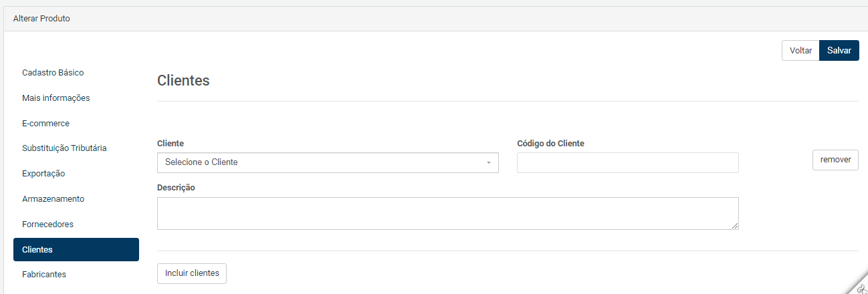Focus the Código do Cliente field
868x294 pixels.
point(628,162)
